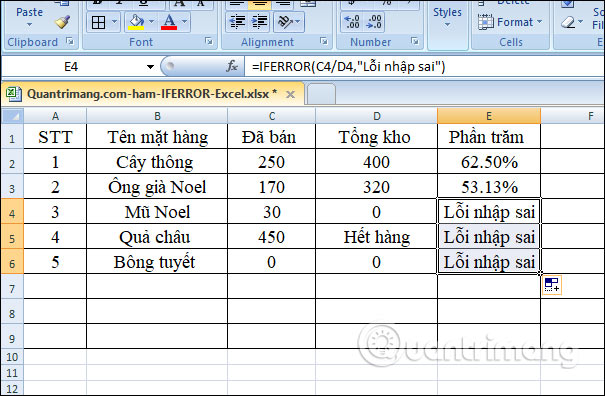This screenshot has height=396, width=605.
Task: Select column B header
Action: pyautogui.click(x=157, y=116)
